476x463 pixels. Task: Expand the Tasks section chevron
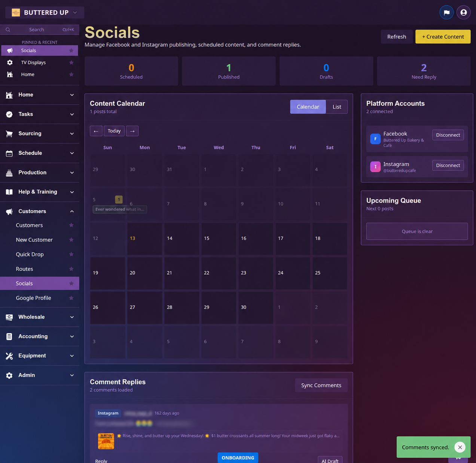(72, 114)
